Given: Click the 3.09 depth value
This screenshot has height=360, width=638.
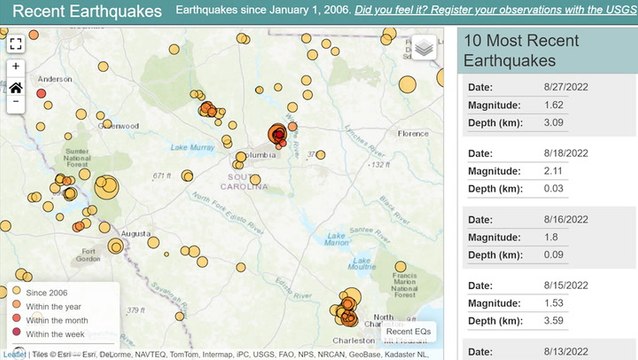Looking at the screenshot, I should click(x=554, y=122).
